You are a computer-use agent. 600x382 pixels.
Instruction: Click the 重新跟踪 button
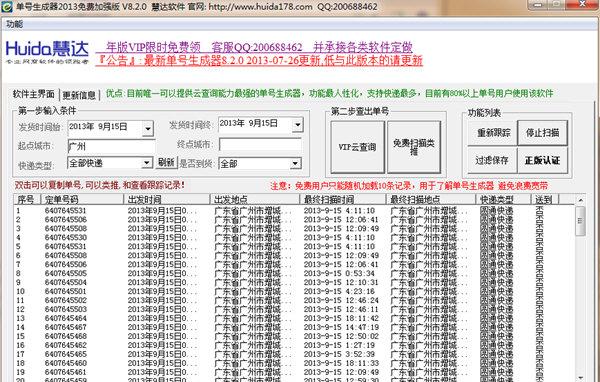point(492,133)
